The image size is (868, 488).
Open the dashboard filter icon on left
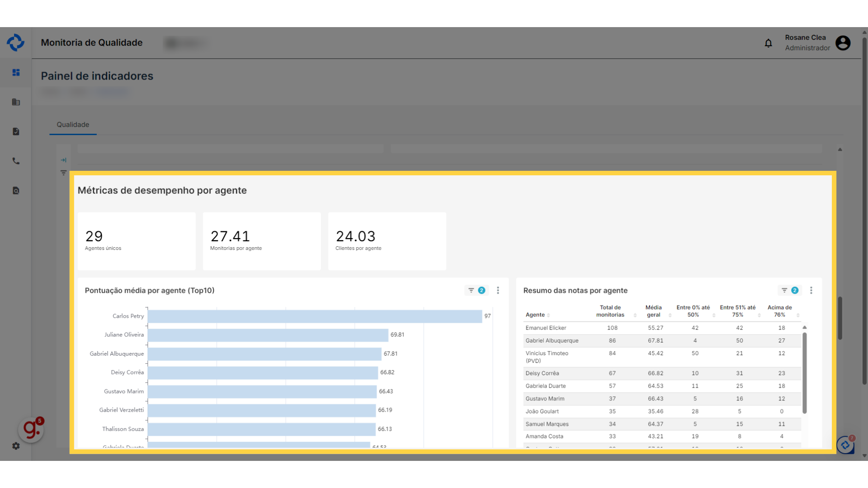[63, 173]
